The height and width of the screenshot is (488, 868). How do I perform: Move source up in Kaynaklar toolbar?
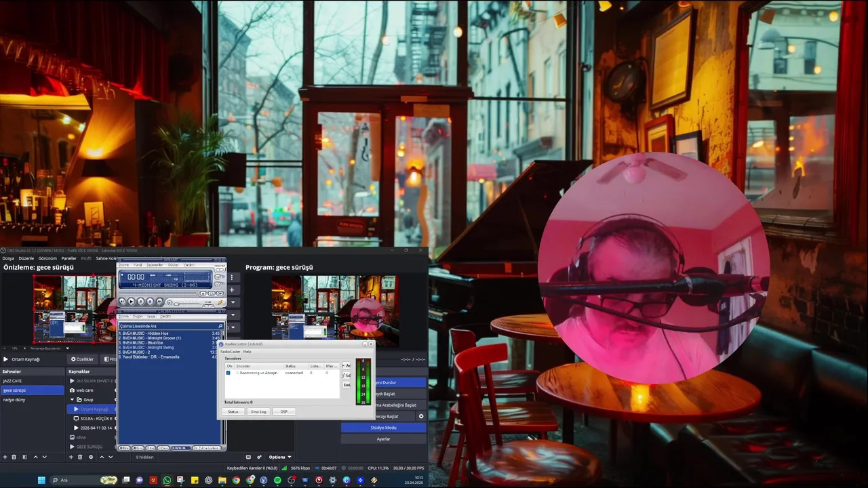coord(102,457)
